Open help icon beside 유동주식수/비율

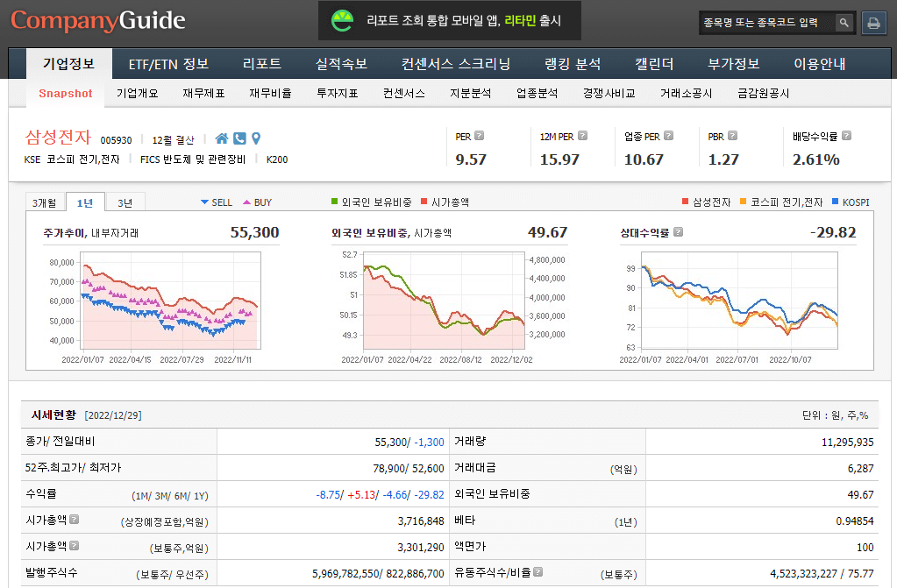pyautogui.click(x=537, y=571)
